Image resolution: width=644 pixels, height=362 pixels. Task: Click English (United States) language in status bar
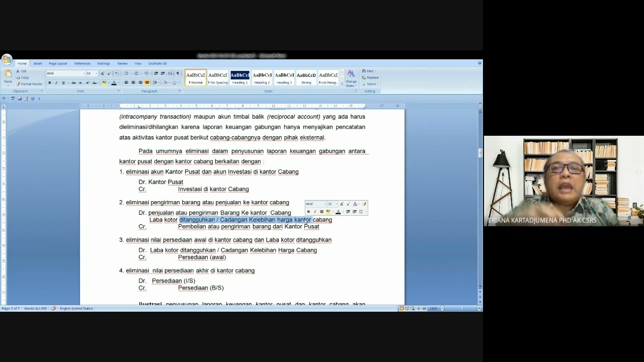pos(76,308)
